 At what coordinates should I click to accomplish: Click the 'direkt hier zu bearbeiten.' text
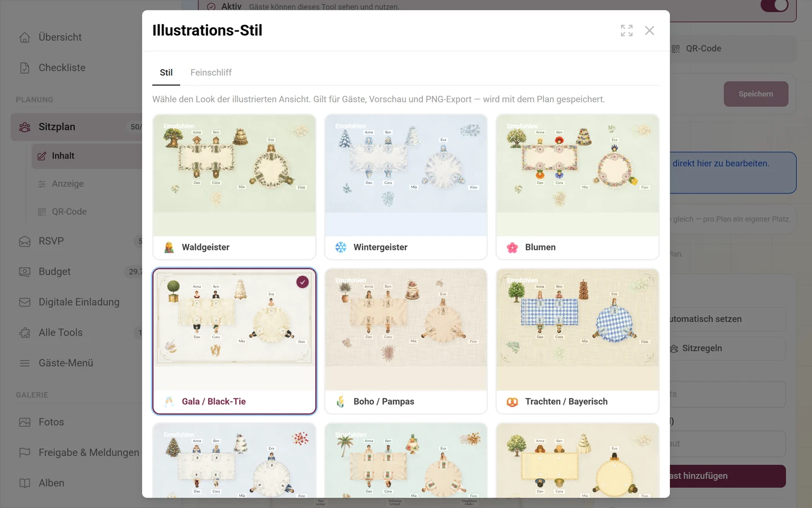point(721,163)
